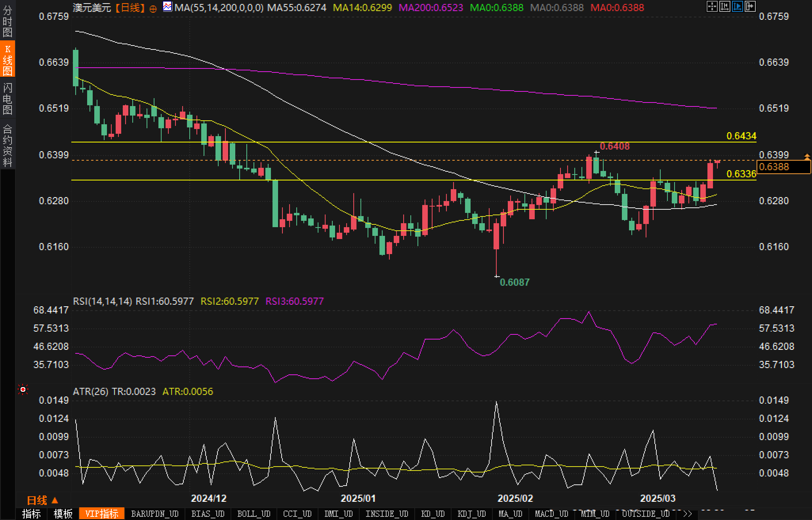Click the RSI2:60.5977 yellow label
The height and width of the screenshot is (520, 812).
(x=230, y=301)
